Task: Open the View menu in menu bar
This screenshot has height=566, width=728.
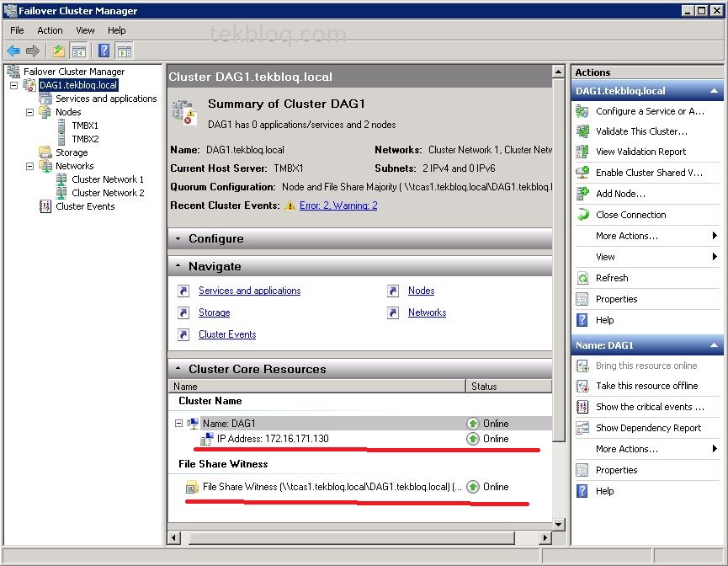Action: pyautogui.click(x=85, y=30)
